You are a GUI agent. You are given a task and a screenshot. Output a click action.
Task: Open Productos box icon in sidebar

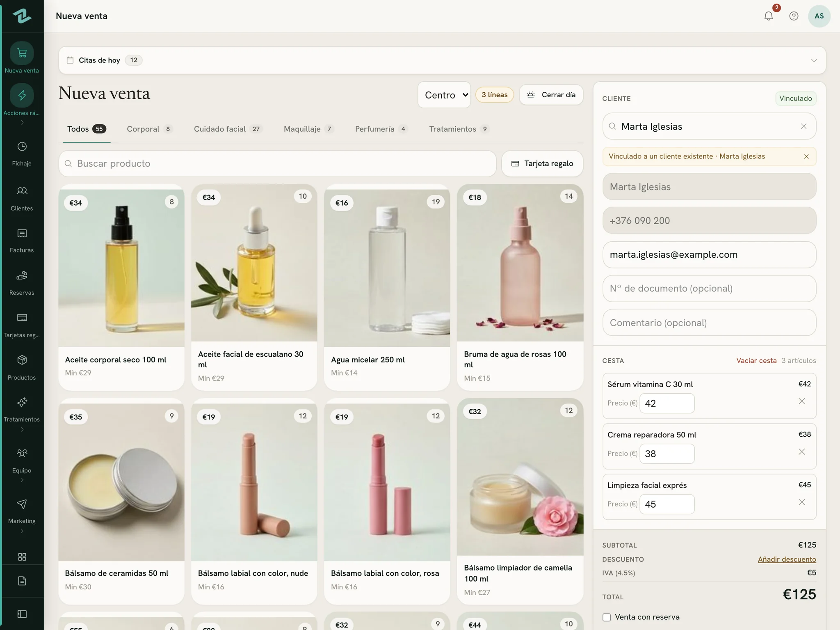tap(22, 360)
